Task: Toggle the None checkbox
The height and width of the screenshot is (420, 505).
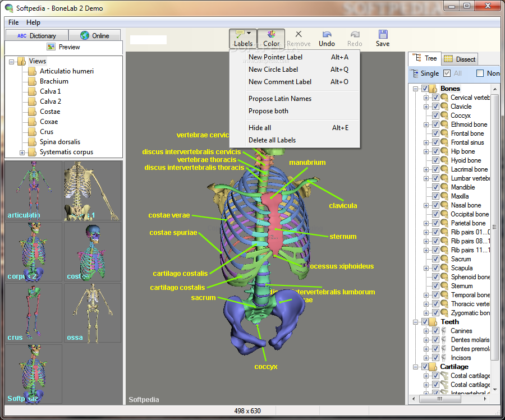Action: (x=480, y=73)
